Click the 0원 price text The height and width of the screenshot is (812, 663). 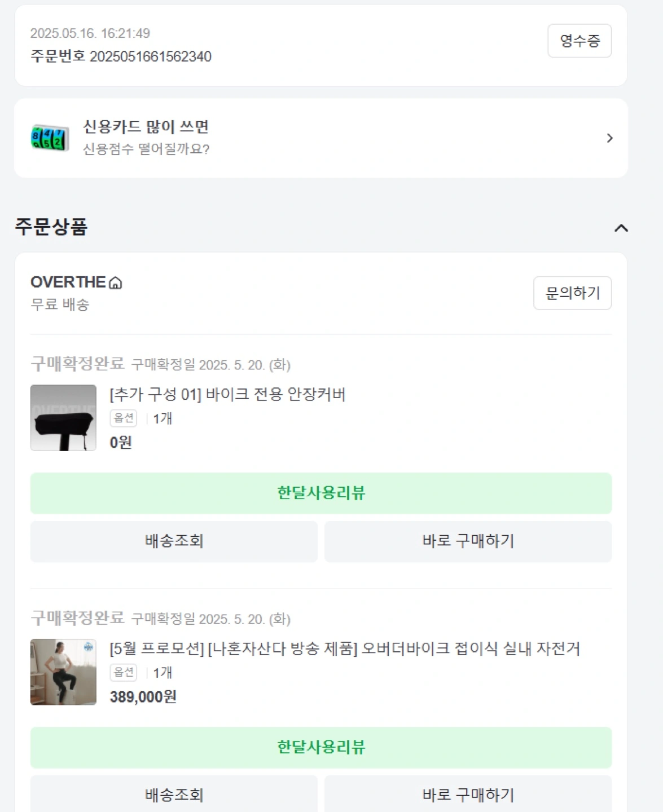(121, 443)
